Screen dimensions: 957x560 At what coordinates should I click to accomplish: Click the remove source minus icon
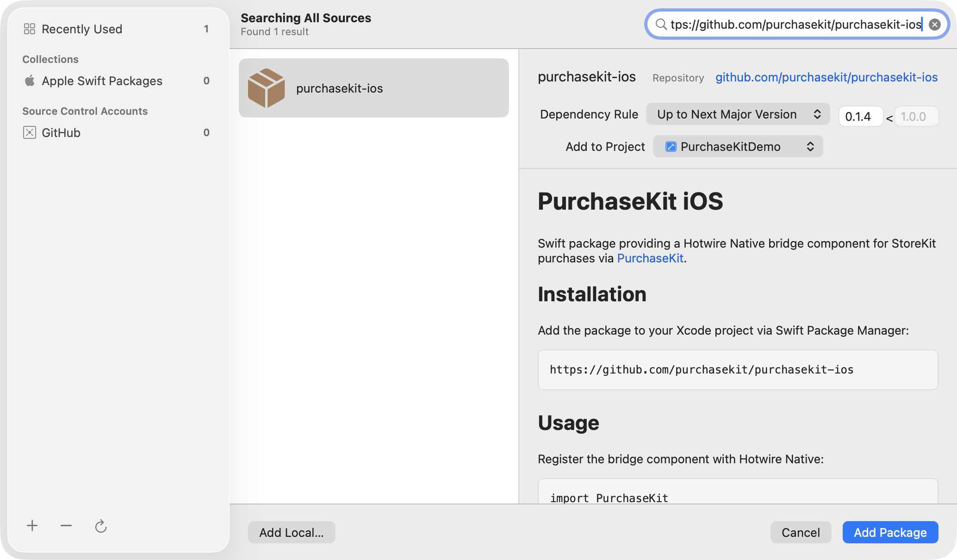tap(66, 526)
